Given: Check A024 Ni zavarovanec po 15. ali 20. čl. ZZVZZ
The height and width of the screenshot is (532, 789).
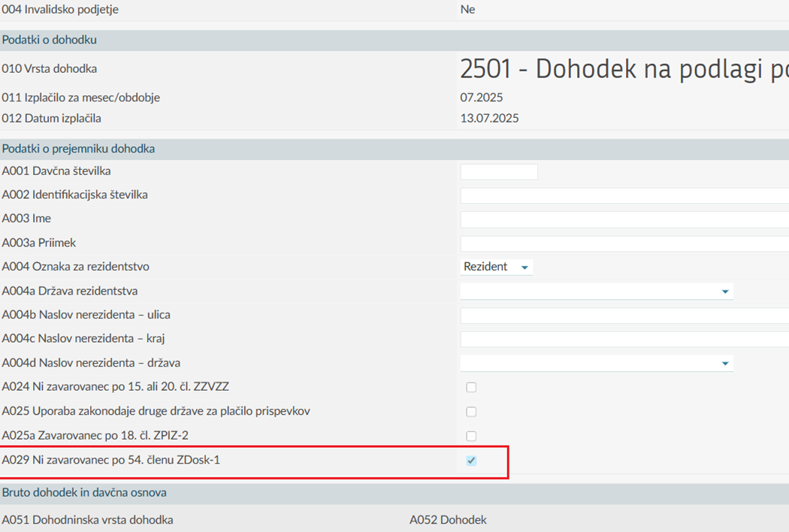Looking at the screenshot, I should point(471,387).
